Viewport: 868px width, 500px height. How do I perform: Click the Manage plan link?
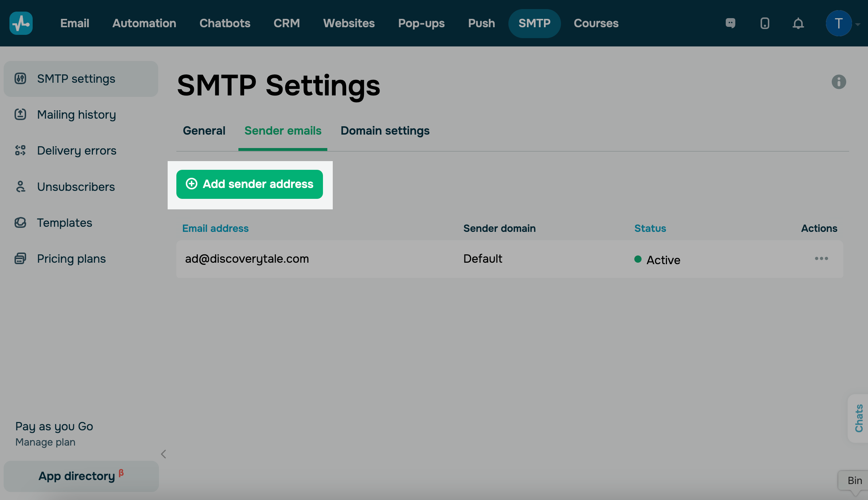[x=45, y=442]
